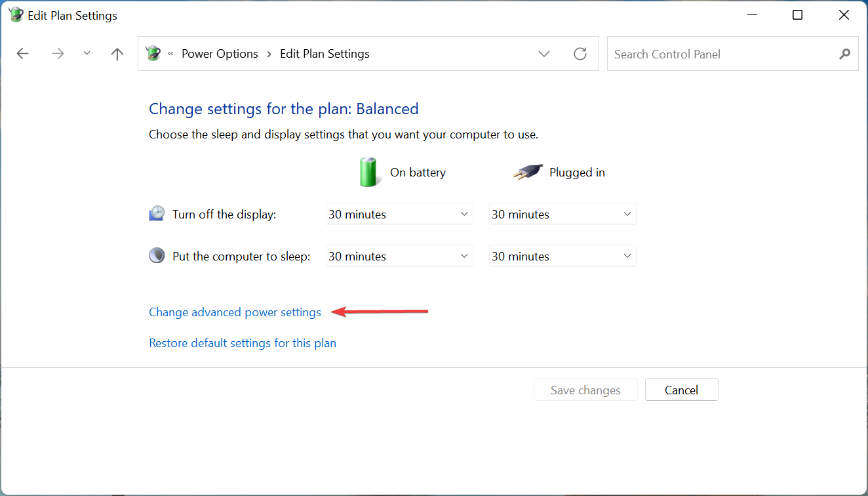Click the Forward navigation arrow

point(58,54)
